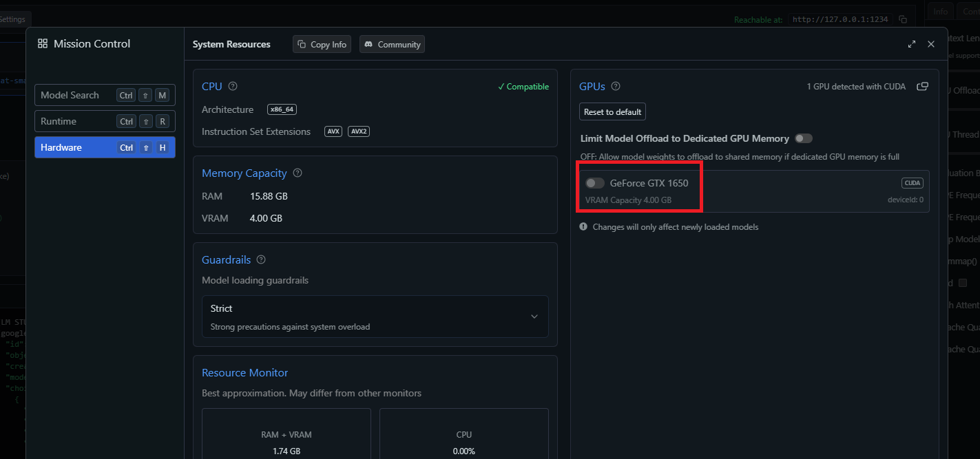The height and width of the screenshot is (459, 980).
Task: Enable Limit Model Offload to Dedicated GPU Memory
Action: 804,138
